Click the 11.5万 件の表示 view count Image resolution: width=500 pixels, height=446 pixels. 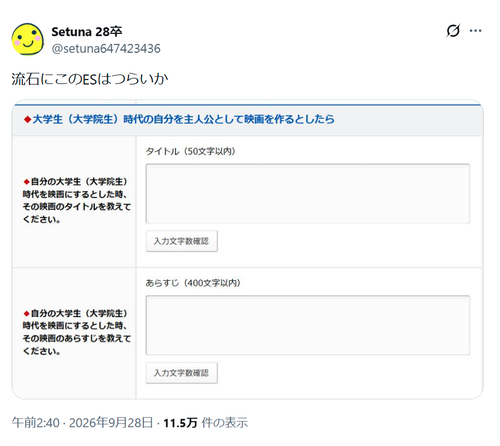(x=205, y=423)
